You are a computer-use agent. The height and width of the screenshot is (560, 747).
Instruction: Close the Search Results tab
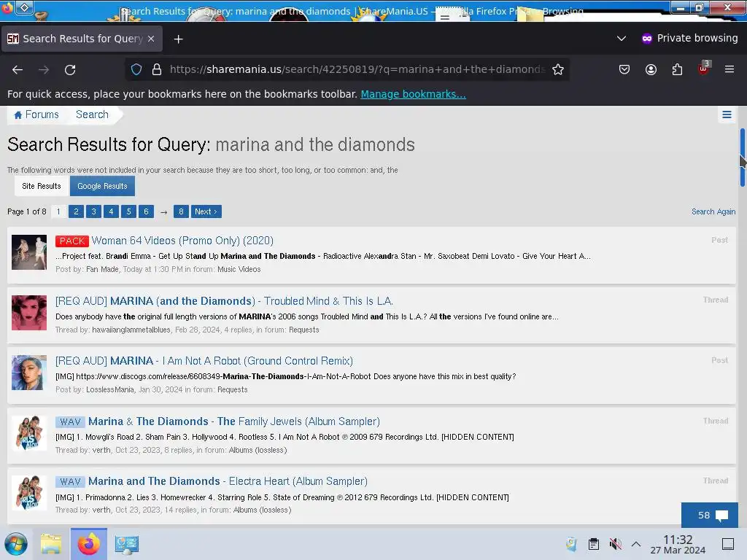pyautogui.click(x=151, y=39)
